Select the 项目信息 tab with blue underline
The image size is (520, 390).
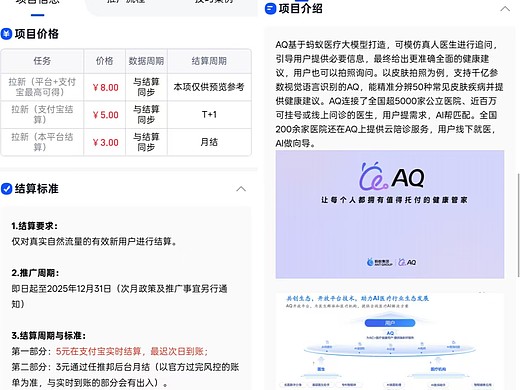(x=38, y=7)
